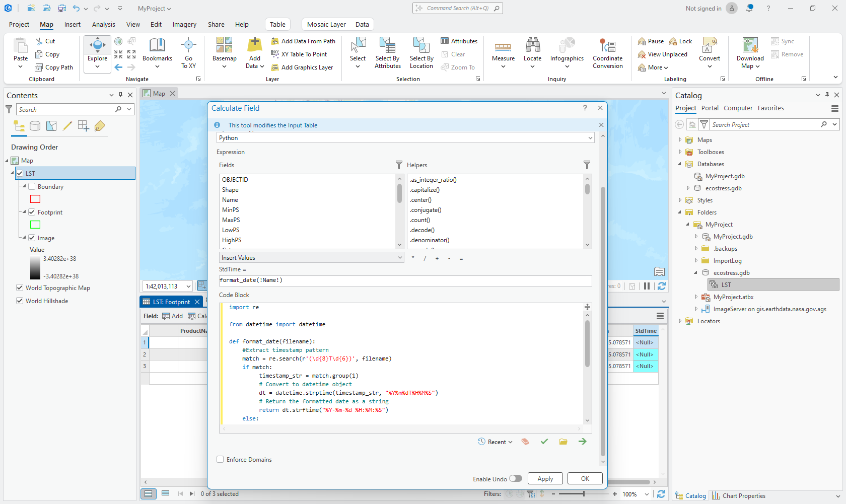Expand the Toolboxes node in Catalog
The height and width of the screenshot is (504, 846).
pos(680,152)
